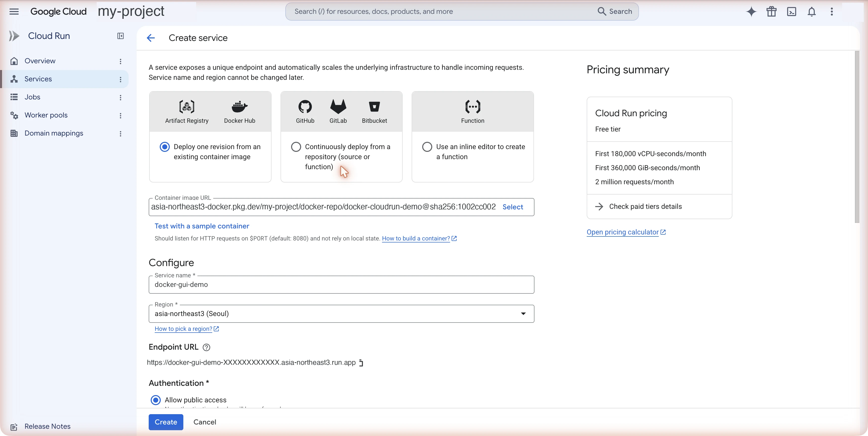Click the Bitbucket icon
This screenshot has height=436, width=868.
374,107
